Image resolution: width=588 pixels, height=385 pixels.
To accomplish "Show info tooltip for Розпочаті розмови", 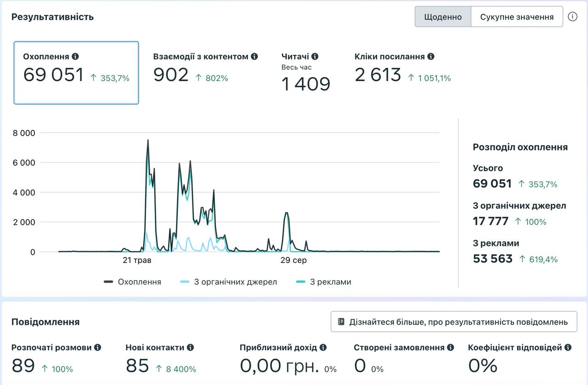I will 98,347.
